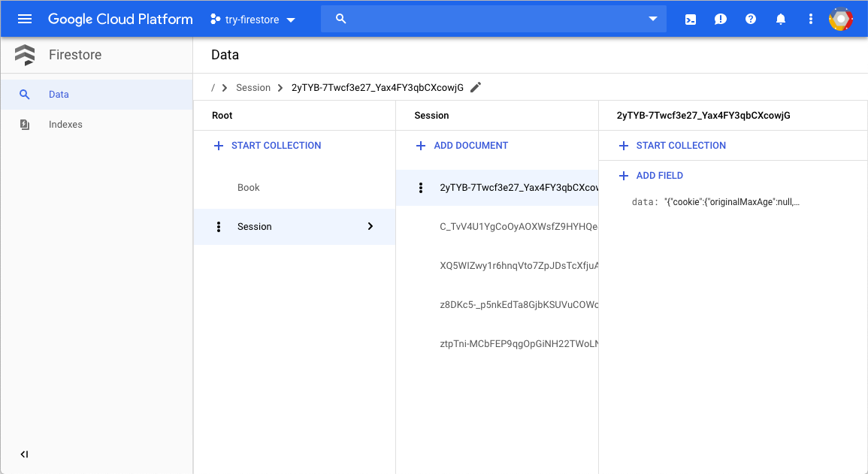The height and width of the screenshot is (474, 868).
Task: Add a document to the Session collection
Action: (461, 146)
